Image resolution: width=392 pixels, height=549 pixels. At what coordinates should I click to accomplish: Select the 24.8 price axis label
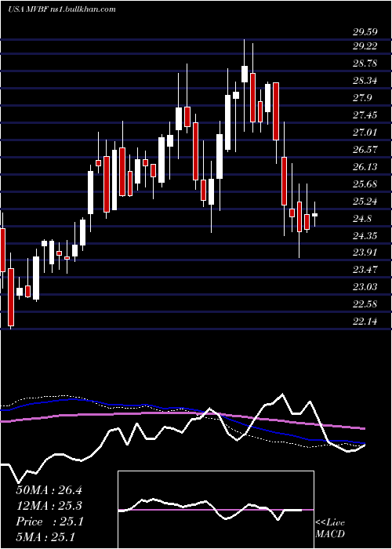pyautogui.click(x=362, y=219)
